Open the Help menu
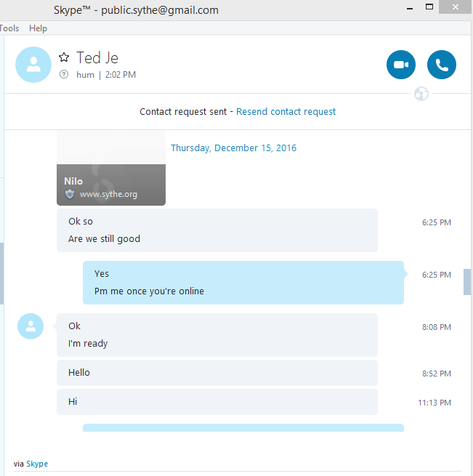 (x=38, y=28)
